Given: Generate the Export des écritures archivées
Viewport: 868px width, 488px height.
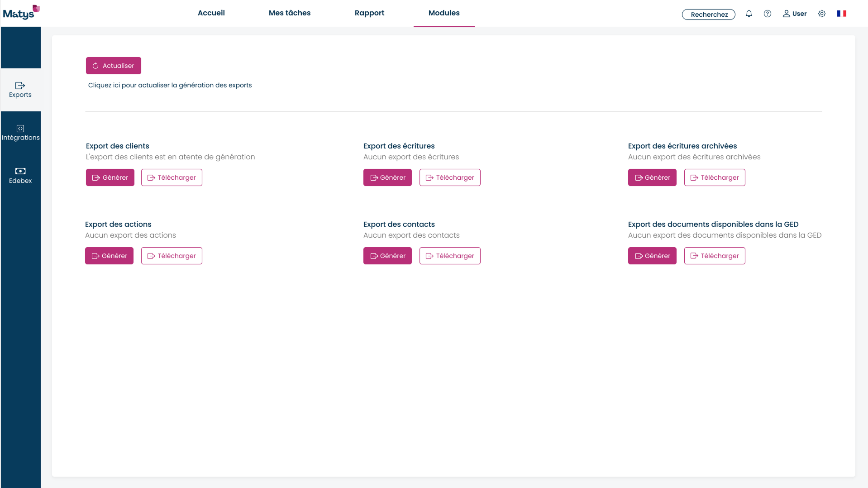Looking at the screenshot, I should coord(652,177).
